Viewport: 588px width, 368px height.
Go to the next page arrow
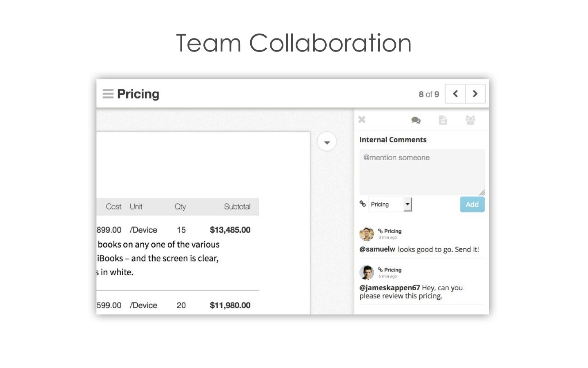coord(475,94)
